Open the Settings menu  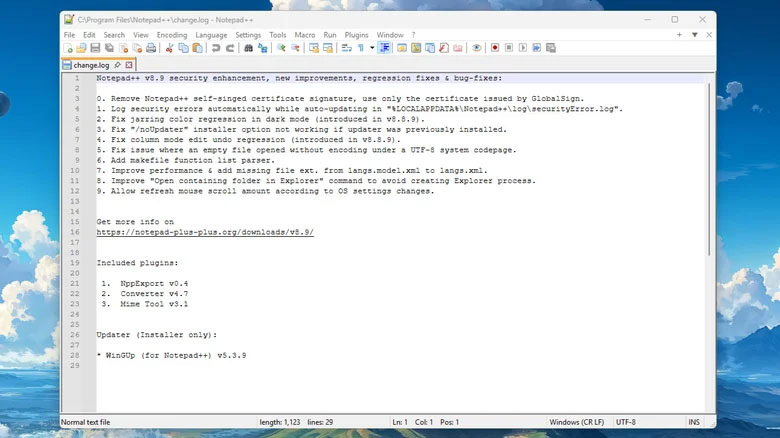pyautogui.click(x=248, y=35)
